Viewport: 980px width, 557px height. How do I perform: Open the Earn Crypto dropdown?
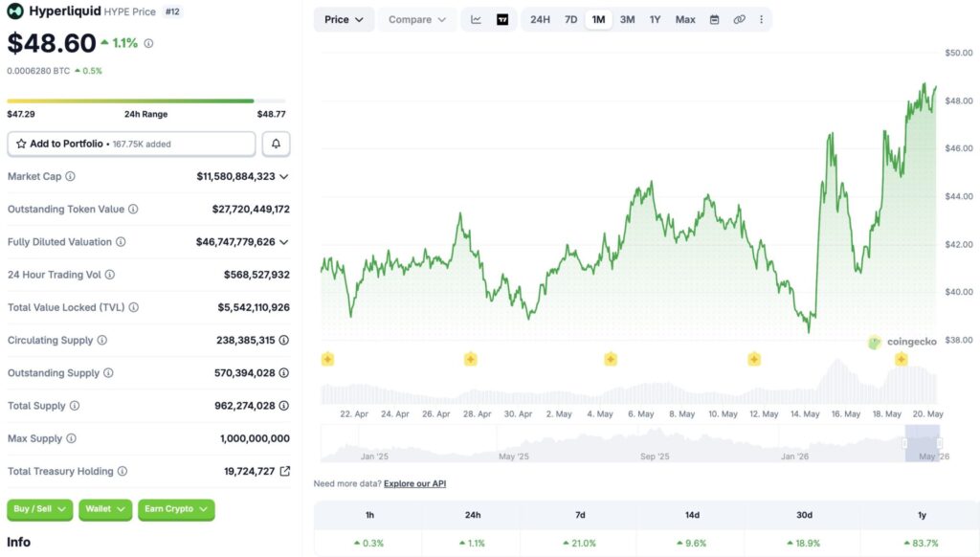coord(176,509)
